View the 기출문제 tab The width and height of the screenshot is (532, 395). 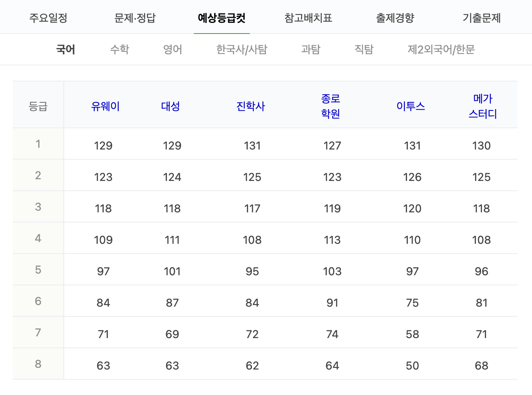[481, 17]
